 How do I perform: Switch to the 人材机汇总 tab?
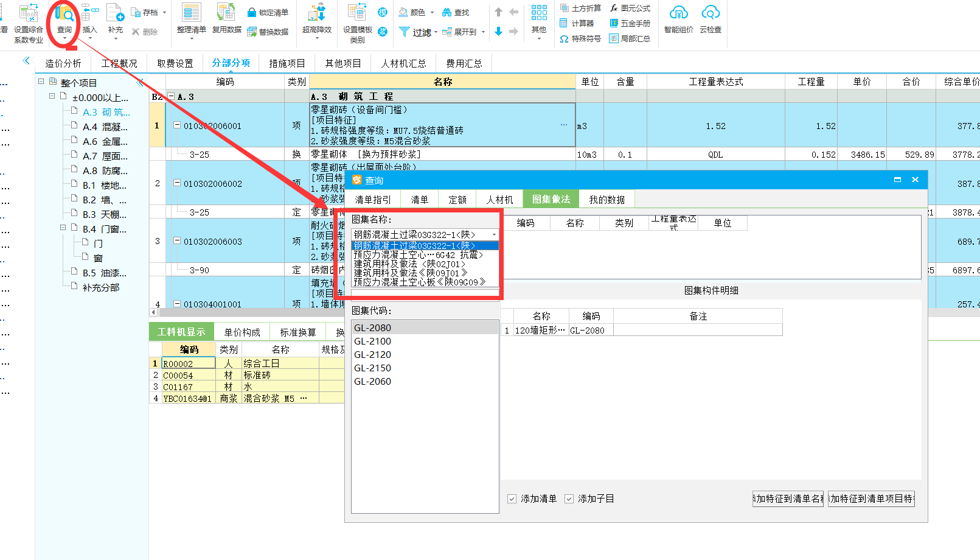[x=404, y=63]
